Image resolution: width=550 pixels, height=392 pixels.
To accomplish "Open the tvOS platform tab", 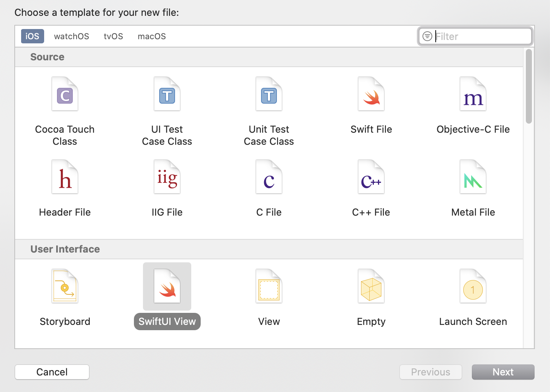I will 114,36.
